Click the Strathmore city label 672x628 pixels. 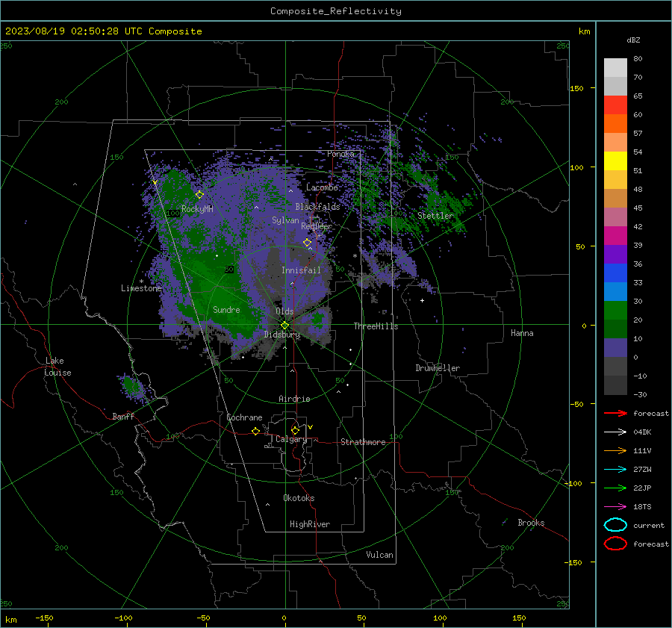pyautogui.click(x=363, y=442)
